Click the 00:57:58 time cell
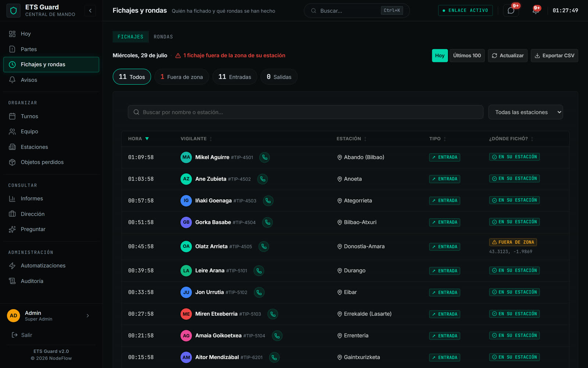The height and width of the screenshot is (368, 588). tap(141, 201)
